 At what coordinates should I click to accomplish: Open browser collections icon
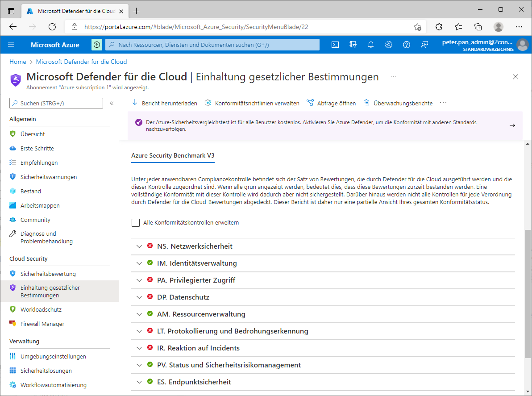[x=478, y=27]
